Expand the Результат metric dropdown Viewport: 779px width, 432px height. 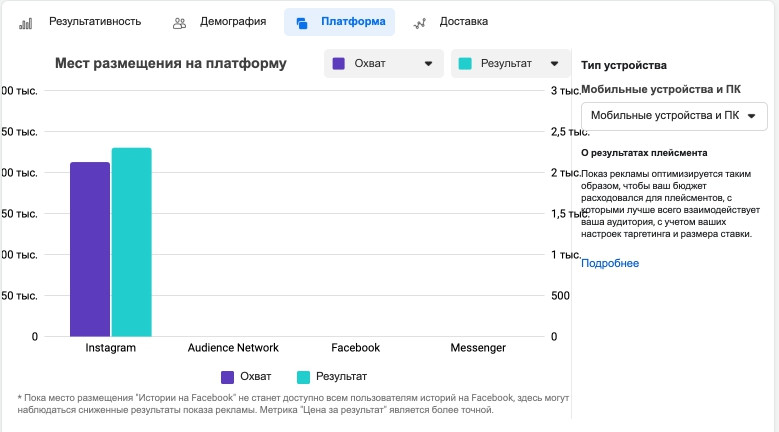point(510,64)
